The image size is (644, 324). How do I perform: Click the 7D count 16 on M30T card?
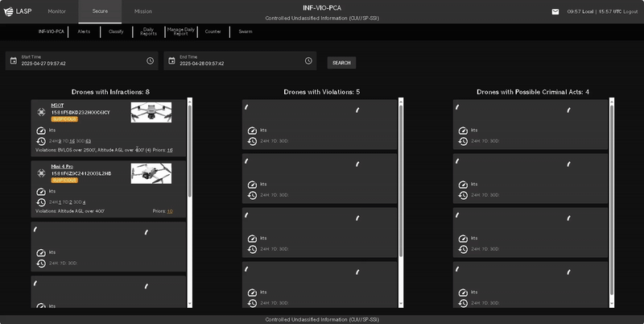[x=72, y=141]
